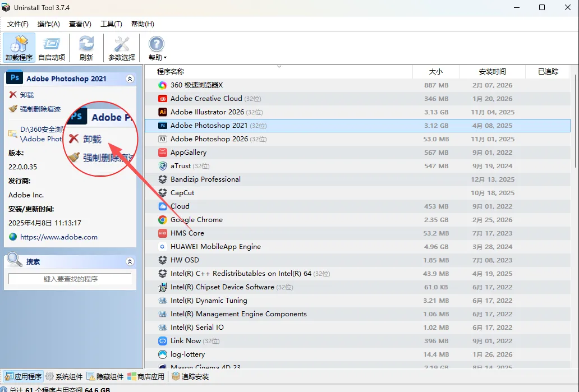This screenshot has width=579, height=392.
Task: Select Intel(R) Chipset Device Software icon
Action: point(163,287)
